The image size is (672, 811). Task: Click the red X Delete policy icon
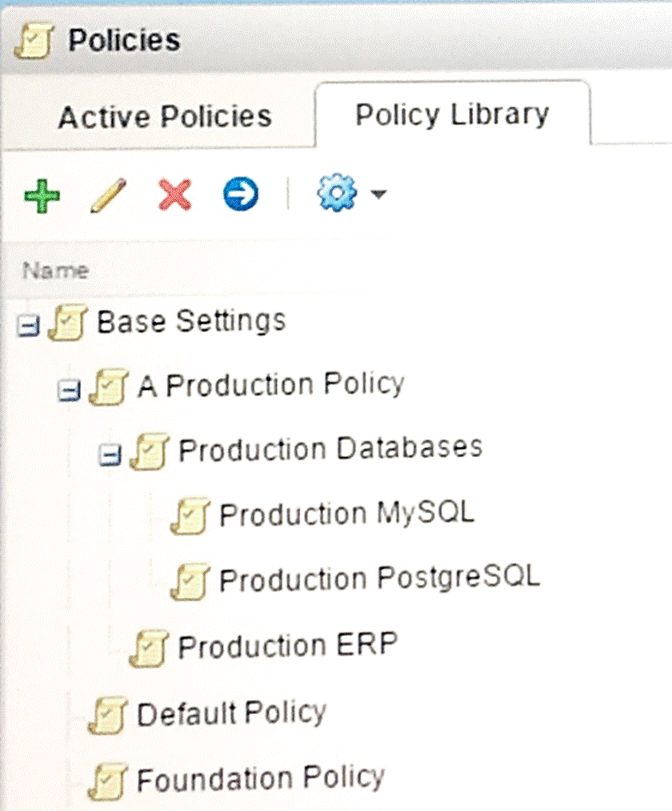pyautogui.click(x=174, y=195)
